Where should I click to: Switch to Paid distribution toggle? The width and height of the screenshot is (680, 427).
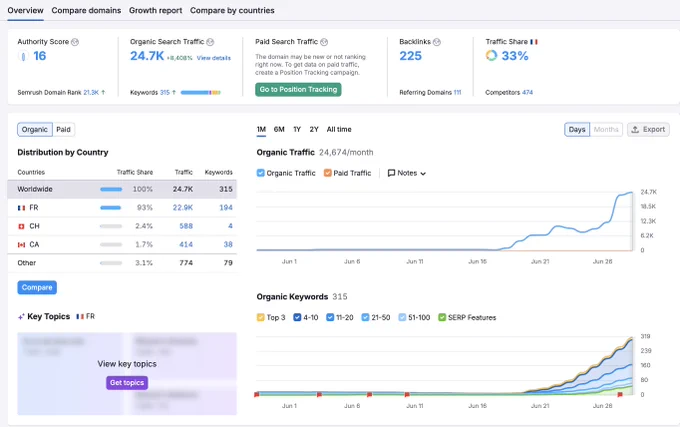(x=63, y=130)
